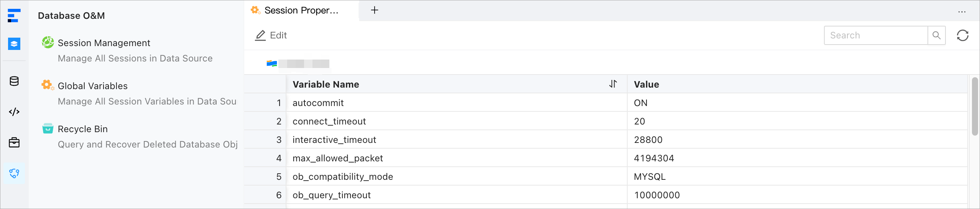
Task: Switch to the Session Properties tab
Action: [x=301, y=10]
